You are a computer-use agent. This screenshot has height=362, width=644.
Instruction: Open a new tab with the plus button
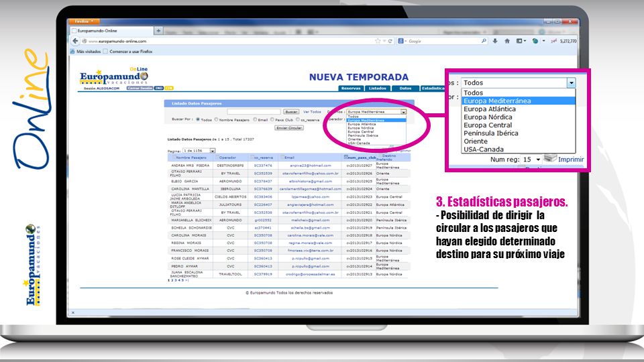(158, 31)
